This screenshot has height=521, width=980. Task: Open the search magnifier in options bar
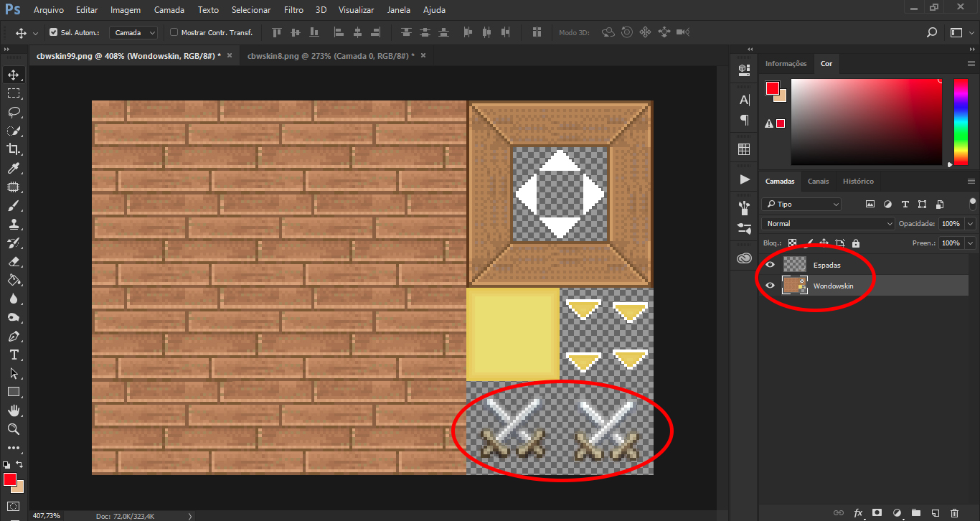tap(932, 32)
